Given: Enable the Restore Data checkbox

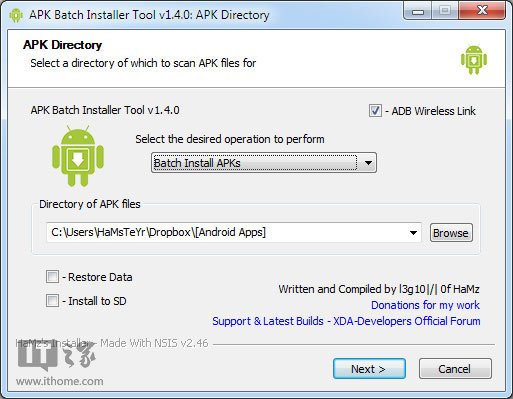Looking at the screenshot, I should point(52,277).
